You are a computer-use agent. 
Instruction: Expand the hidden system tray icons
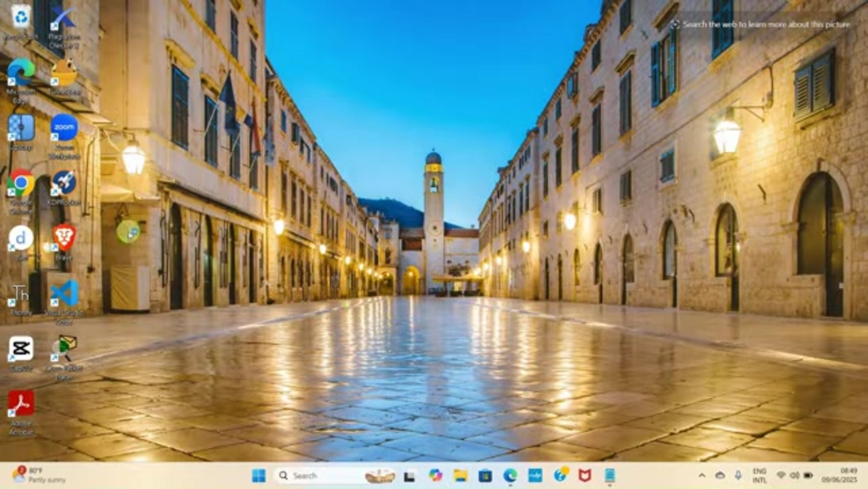pyautogui.click(x=702, y=475)
